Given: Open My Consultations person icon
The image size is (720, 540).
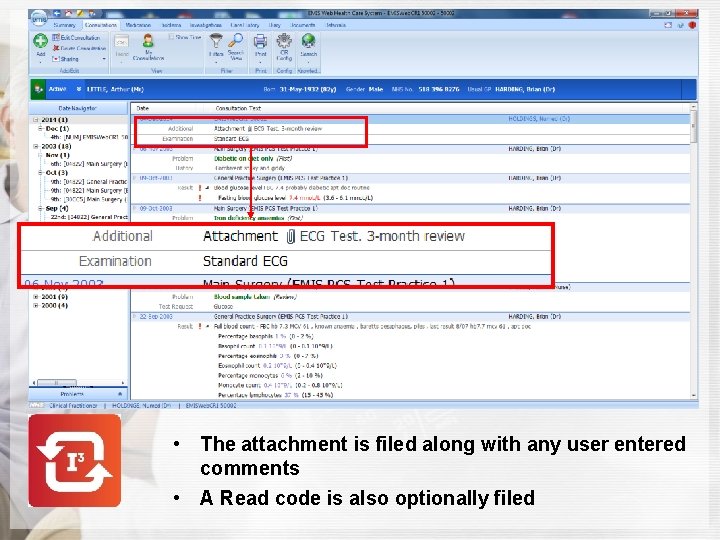Looking at the screenshot, I should click(x=148, y=41).
